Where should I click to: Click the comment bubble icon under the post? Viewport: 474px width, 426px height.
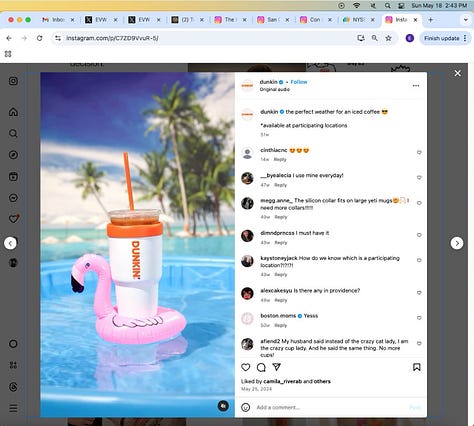[x=261, y=367]
